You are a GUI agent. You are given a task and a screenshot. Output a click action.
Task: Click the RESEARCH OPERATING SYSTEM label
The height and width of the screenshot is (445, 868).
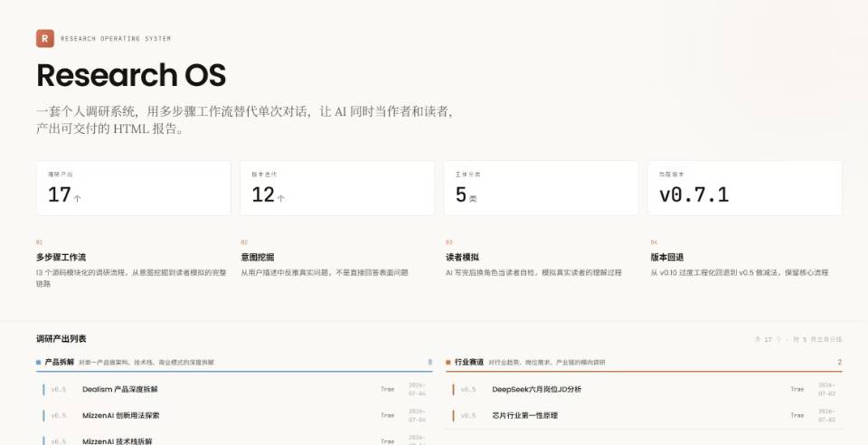pos(116,39)
